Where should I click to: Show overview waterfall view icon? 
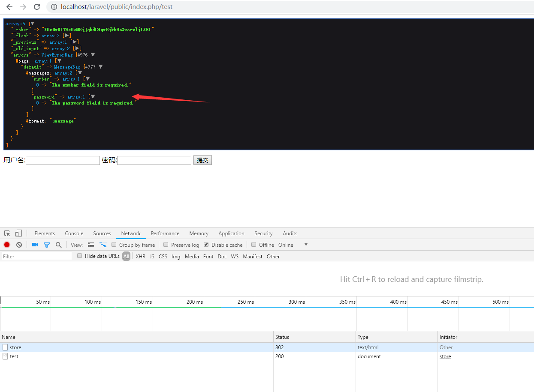pyautogui.click(x=103, y=245)
